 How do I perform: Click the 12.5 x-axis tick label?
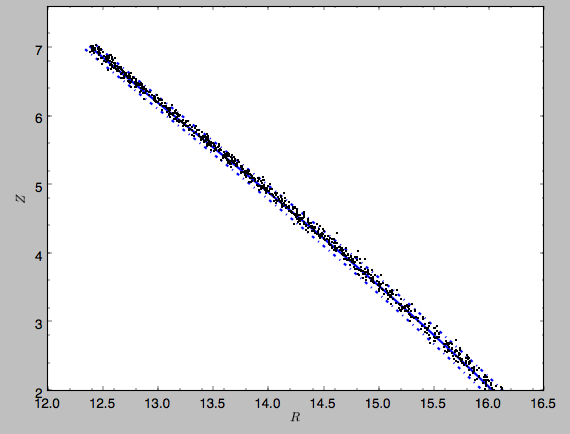pyautogui.click(x=103, y=403)
